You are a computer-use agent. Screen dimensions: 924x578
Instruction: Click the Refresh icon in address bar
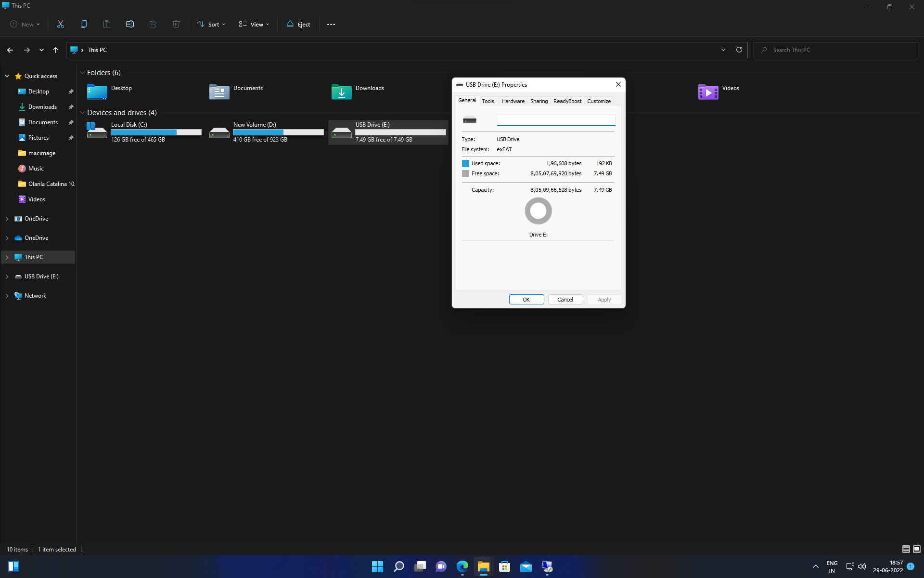[739, 50]
